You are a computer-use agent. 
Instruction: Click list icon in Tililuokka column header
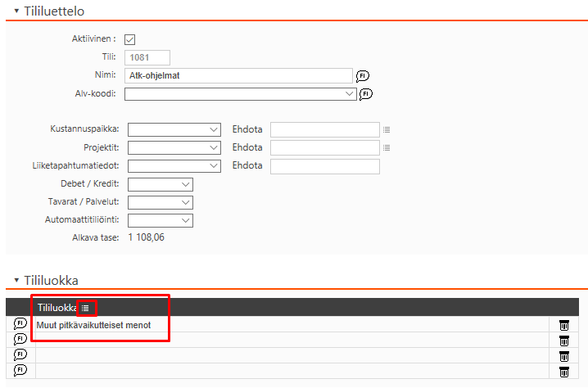[85, 308]
